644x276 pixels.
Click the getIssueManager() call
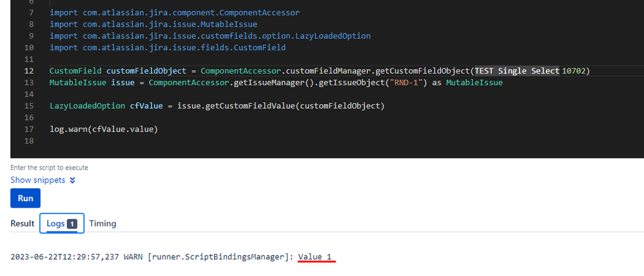pos(273,83)
